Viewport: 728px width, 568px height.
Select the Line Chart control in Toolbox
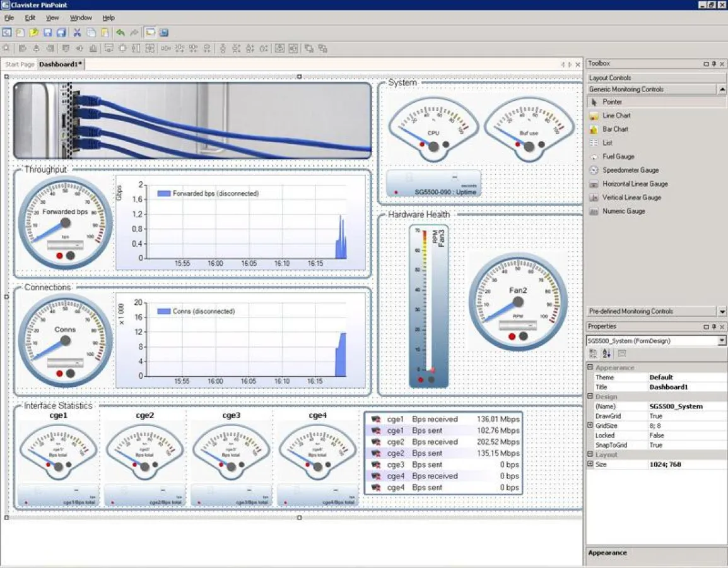[x=616, y=115]
